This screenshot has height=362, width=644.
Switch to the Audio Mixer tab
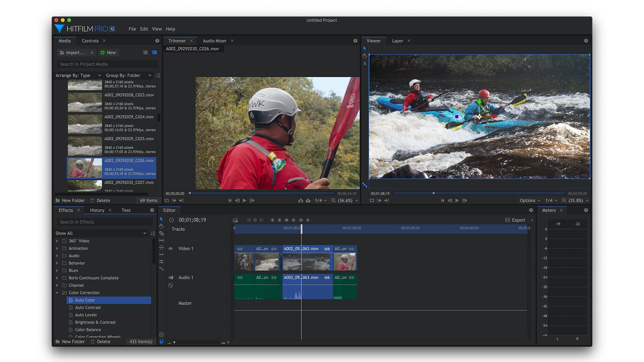215,41
